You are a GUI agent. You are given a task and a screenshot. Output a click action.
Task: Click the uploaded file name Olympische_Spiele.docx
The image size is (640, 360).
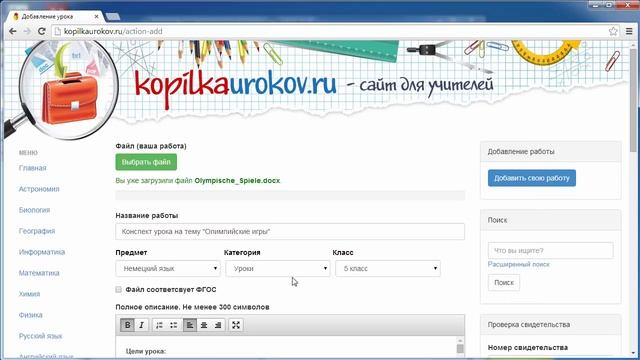[x=237, y=180]
